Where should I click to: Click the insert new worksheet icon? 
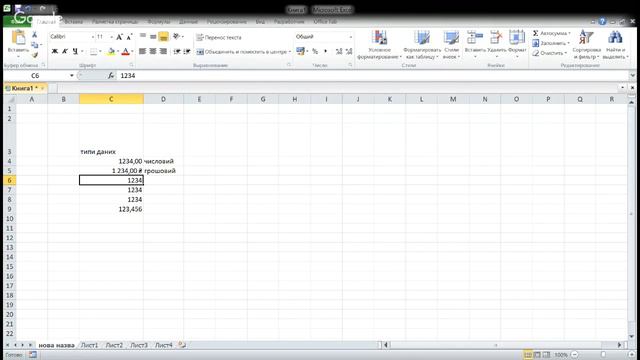(182, 345)
